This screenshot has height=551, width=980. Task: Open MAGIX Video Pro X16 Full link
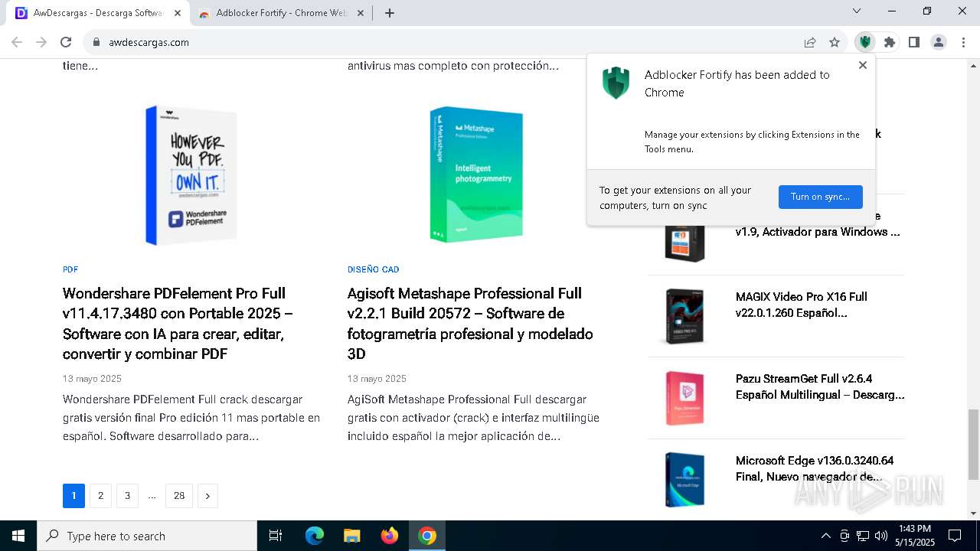pos(802,305)
